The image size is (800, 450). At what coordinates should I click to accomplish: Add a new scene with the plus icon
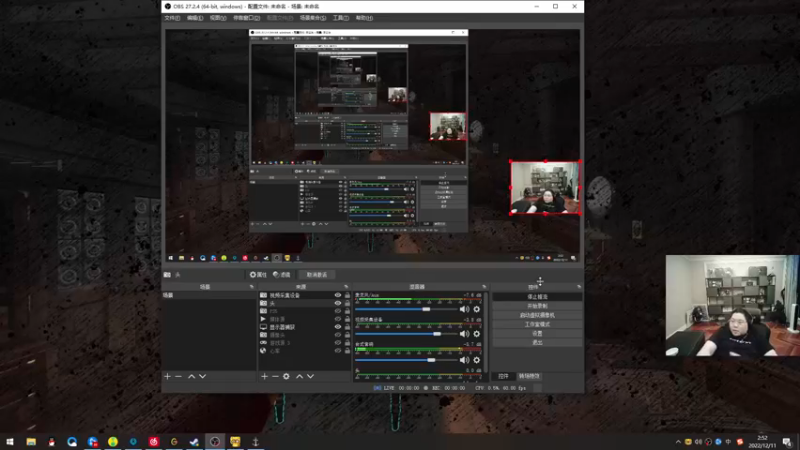point(167,377)
